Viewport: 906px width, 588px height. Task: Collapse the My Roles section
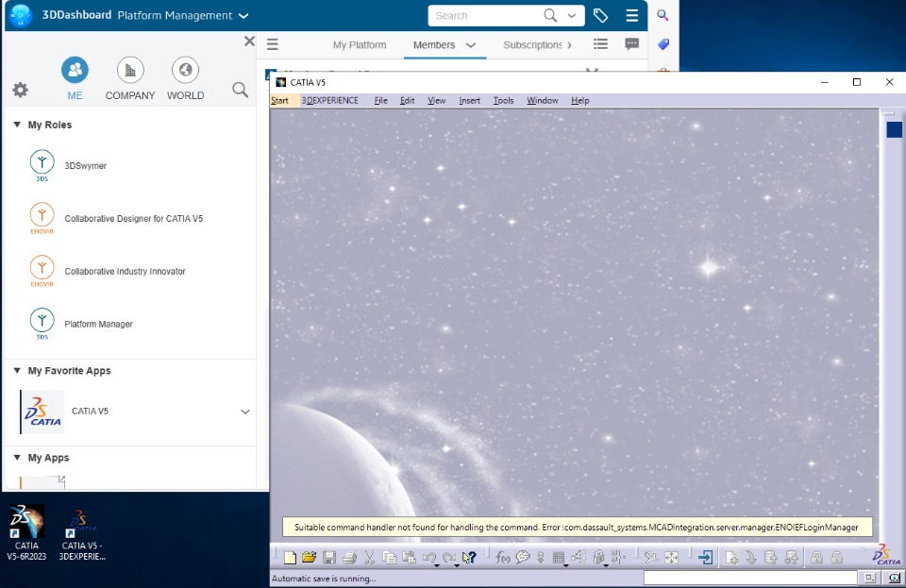(17, 125)
